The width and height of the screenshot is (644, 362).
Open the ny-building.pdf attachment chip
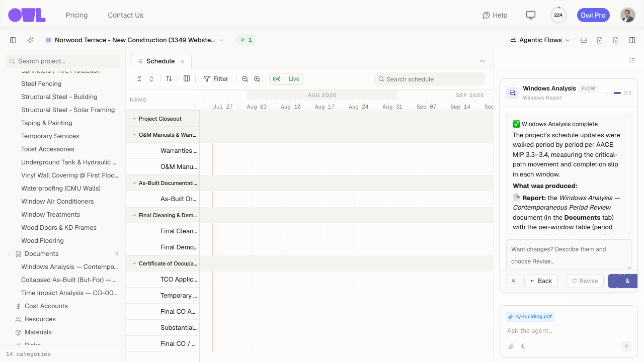pos(530,317)
